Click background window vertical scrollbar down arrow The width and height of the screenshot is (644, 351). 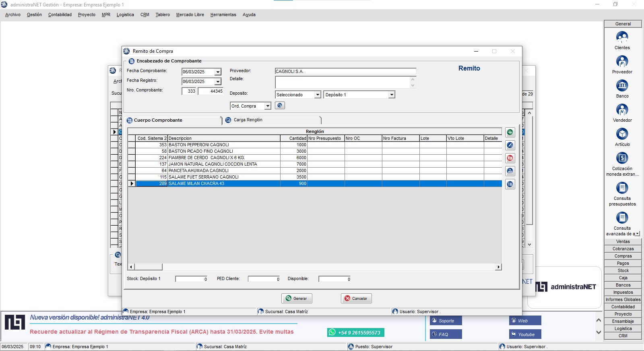[x=529, y=244]
